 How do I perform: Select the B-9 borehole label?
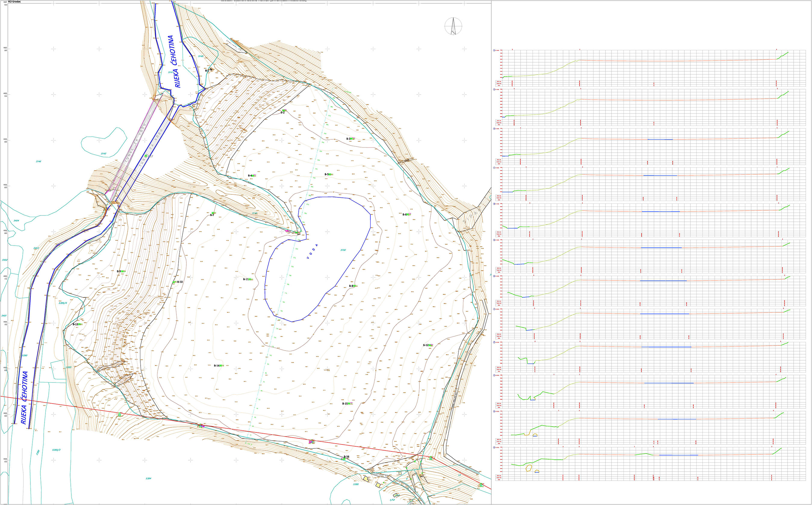pos(119,271)
